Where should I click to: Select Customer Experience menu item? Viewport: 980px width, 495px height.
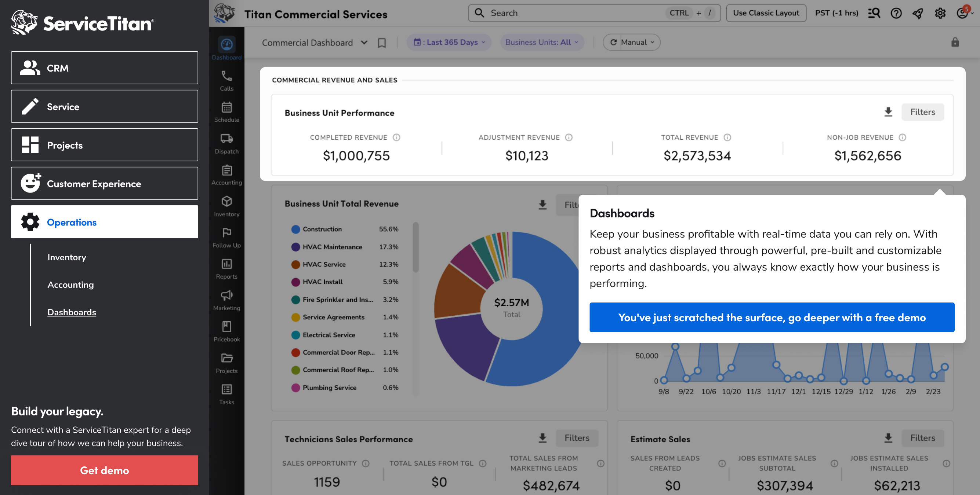click(105, 183)
